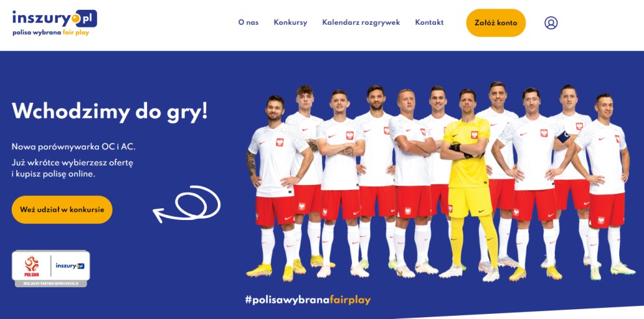Click the #polisawybranafairplay hashtag text
This screenshot has width=644, height=319.
click(x=308, y=299)
